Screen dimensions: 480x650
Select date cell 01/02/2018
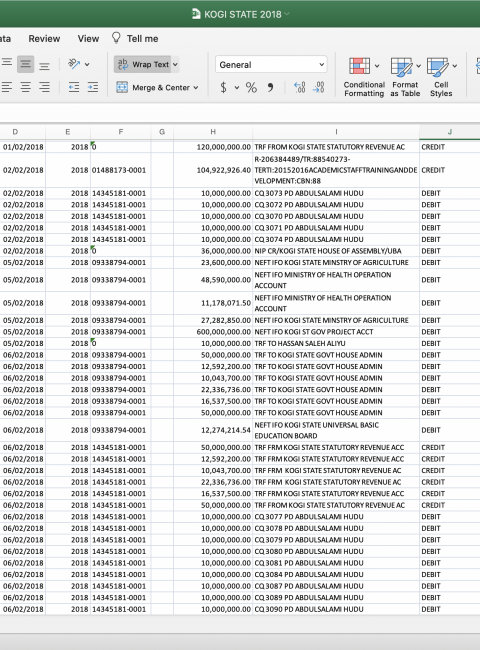[23, 147]
